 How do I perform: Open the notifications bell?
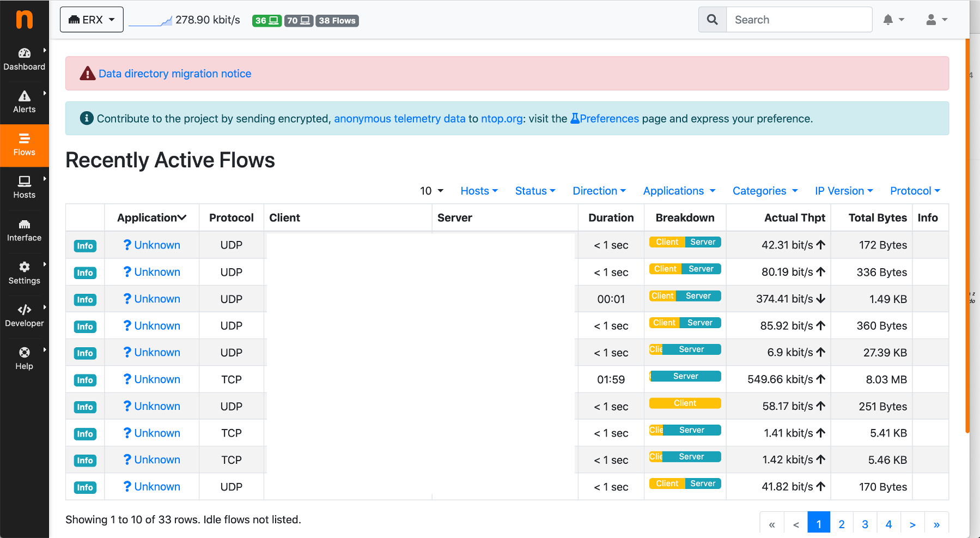click(889, 20)
